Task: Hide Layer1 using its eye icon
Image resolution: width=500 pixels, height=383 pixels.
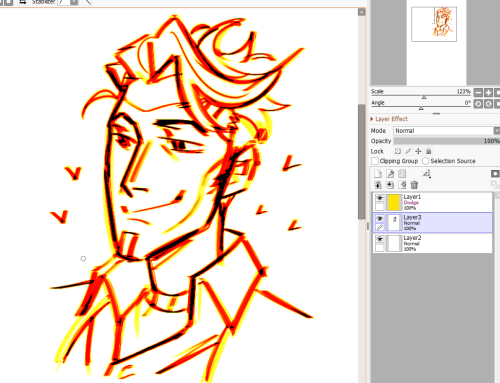Action: click(x=380, y=198)
